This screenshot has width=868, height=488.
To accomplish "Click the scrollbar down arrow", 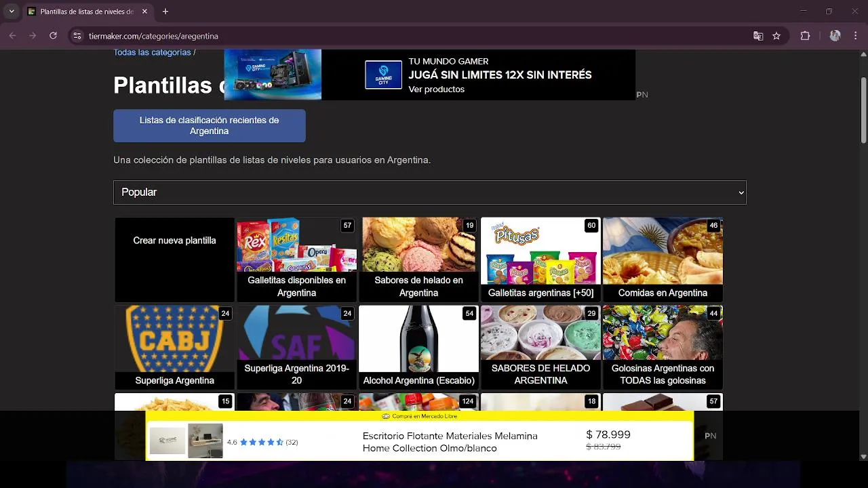I will pos(863,457).
